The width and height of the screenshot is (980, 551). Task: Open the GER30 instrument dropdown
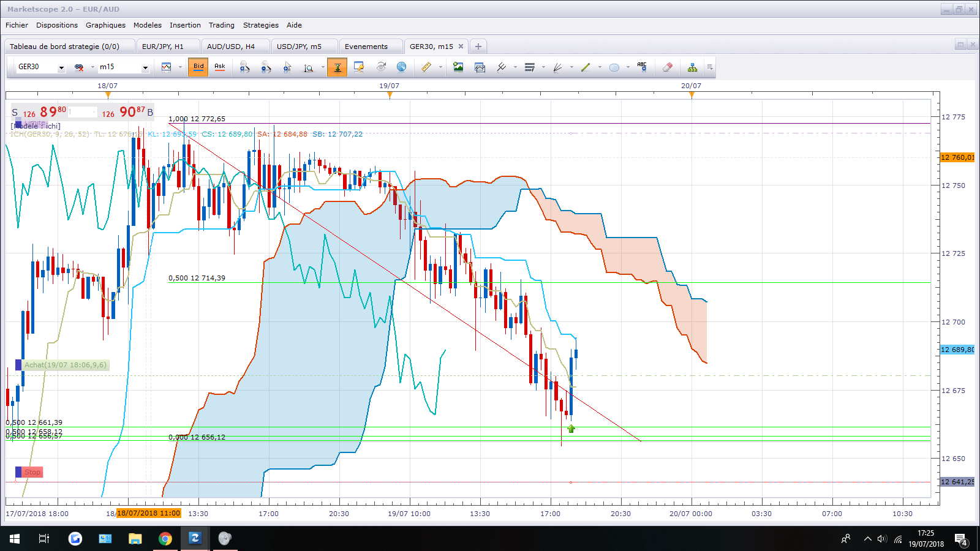tap(61, 68)
